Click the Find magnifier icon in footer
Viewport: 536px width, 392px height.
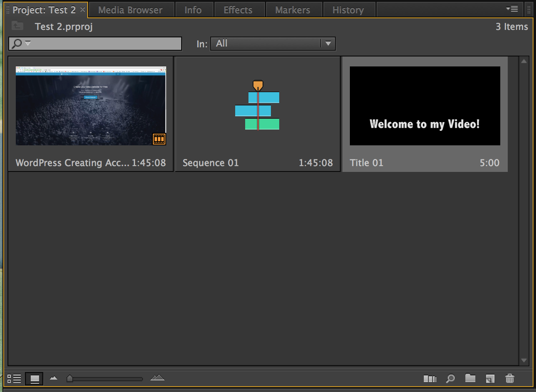point(450,379)
